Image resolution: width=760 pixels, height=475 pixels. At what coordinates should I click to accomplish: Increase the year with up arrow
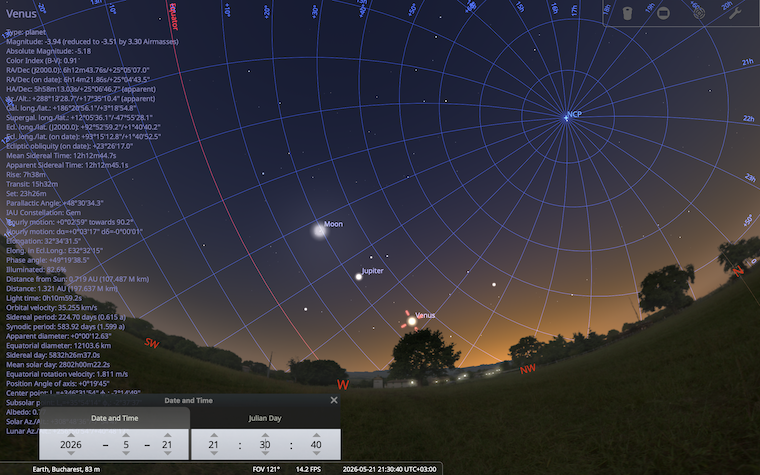tap(71, 435)
